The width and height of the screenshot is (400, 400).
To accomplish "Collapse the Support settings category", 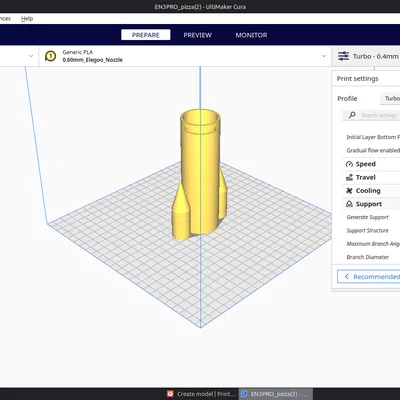I will [371, 204].
